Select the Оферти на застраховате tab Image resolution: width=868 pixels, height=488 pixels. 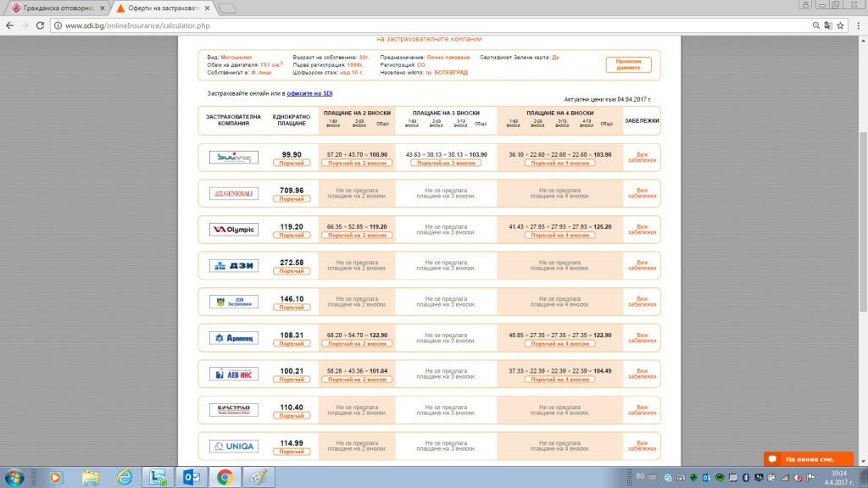(164, 8)
